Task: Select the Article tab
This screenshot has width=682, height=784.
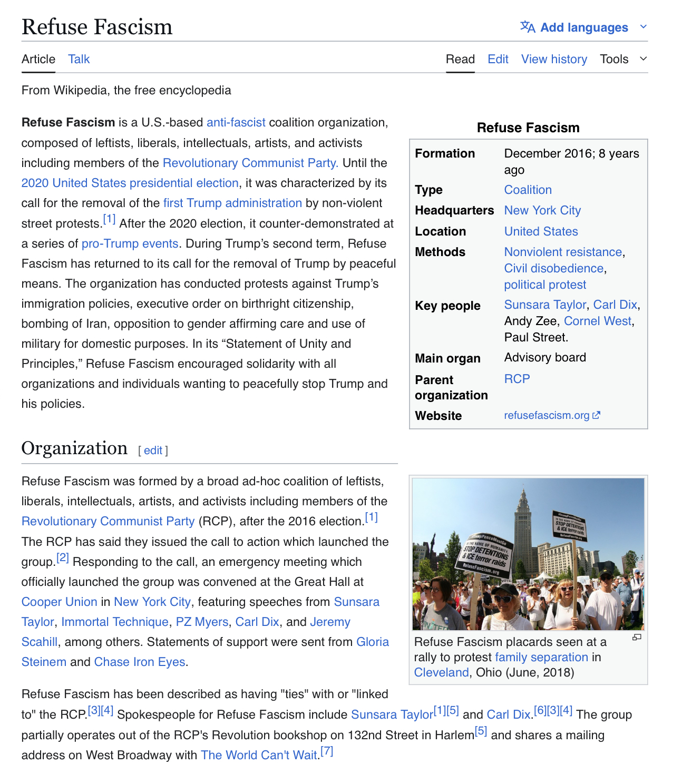Action: (x=38, y=59)
